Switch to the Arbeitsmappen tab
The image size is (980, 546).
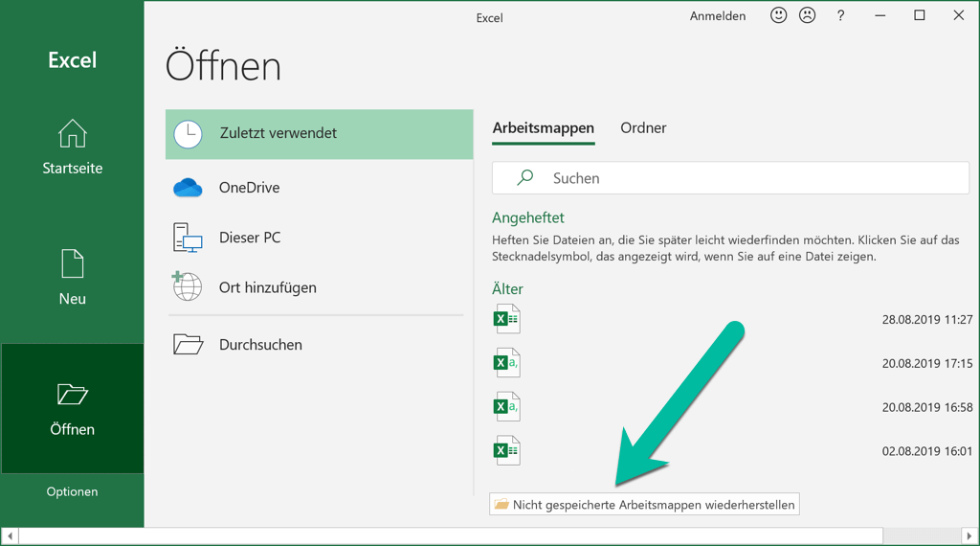coord(544,128)
